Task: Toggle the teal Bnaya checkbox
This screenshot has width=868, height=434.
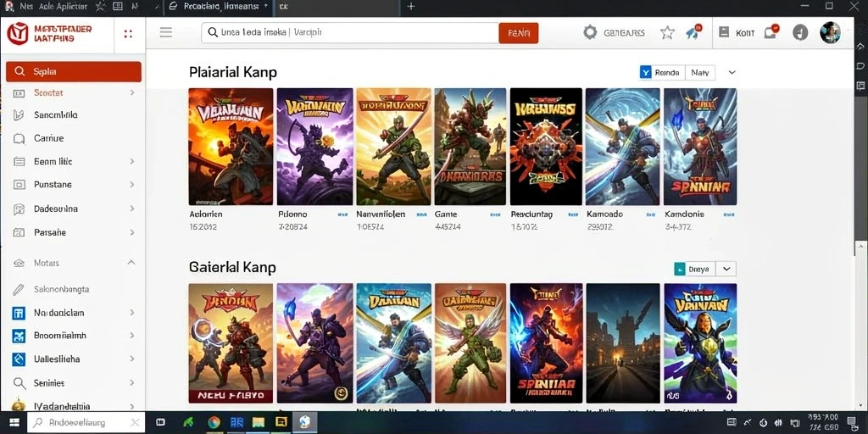Action: (x=680, y=269)
